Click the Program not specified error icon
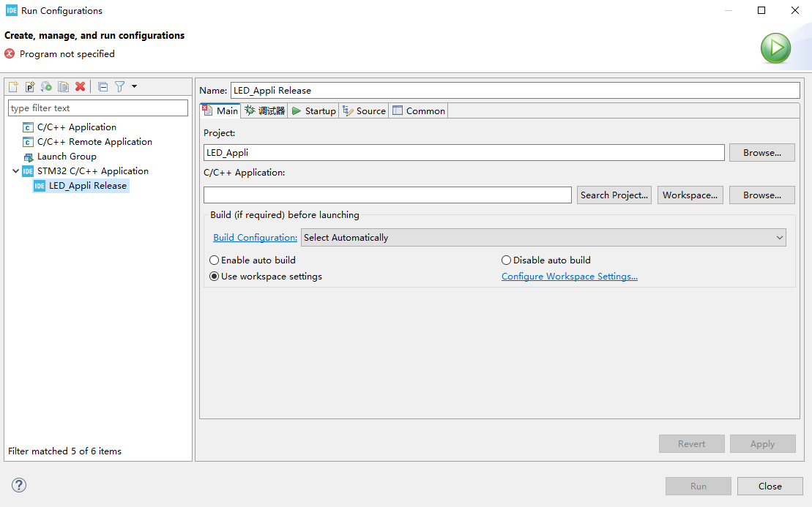Viewport: 812px width, 507px height. (10, 53)
